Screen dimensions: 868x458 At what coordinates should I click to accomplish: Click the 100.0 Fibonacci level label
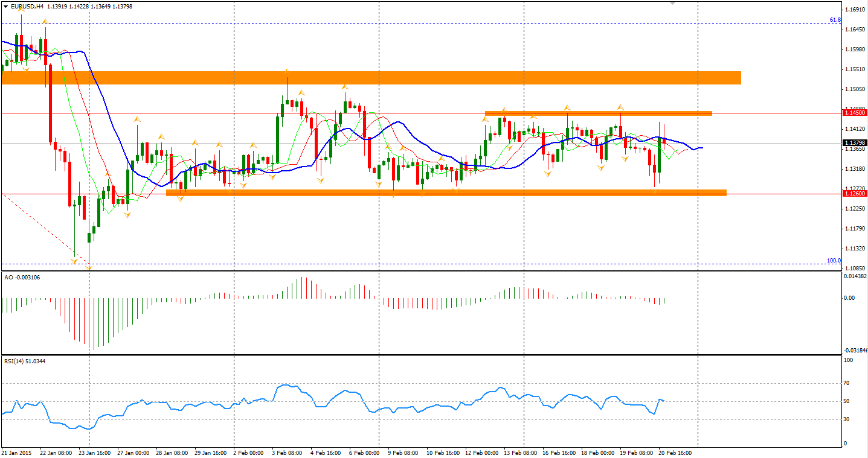pos(834,261)
